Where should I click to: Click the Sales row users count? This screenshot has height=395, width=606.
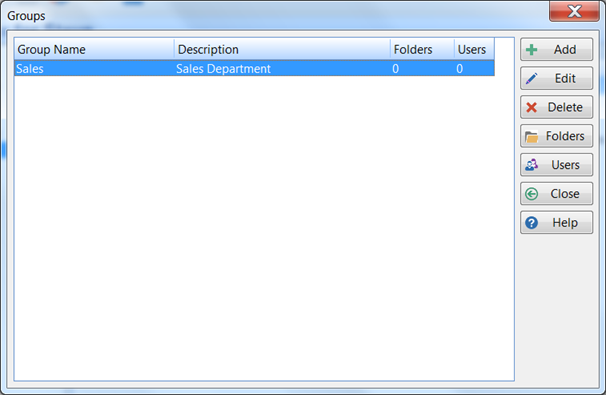pos(474,69)
